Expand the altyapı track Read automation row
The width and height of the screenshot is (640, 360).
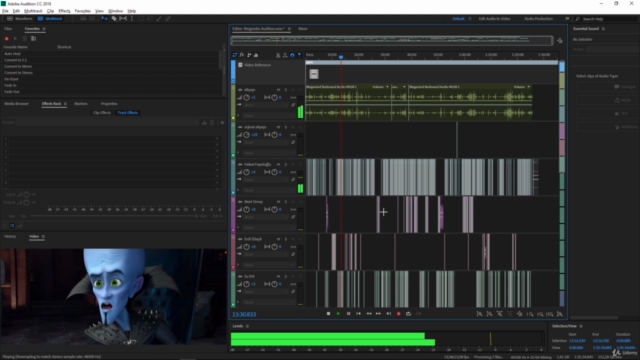click(238, 116)
